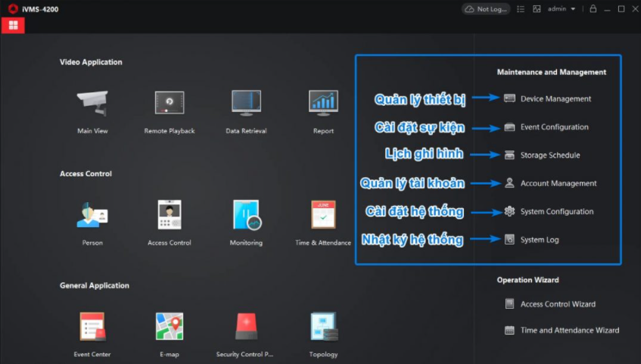Open System Log link
The image size is (641, 364).
pos(539,240)
